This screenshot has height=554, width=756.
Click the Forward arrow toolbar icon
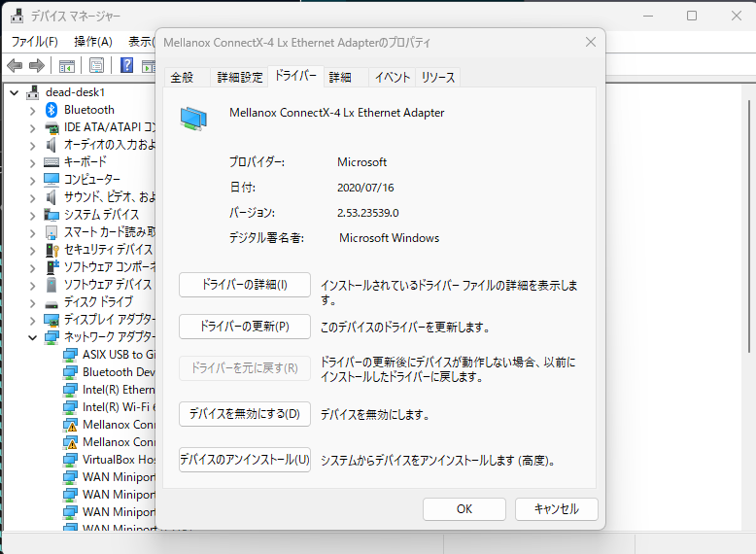pyautogui.click(x=37, y=65)
